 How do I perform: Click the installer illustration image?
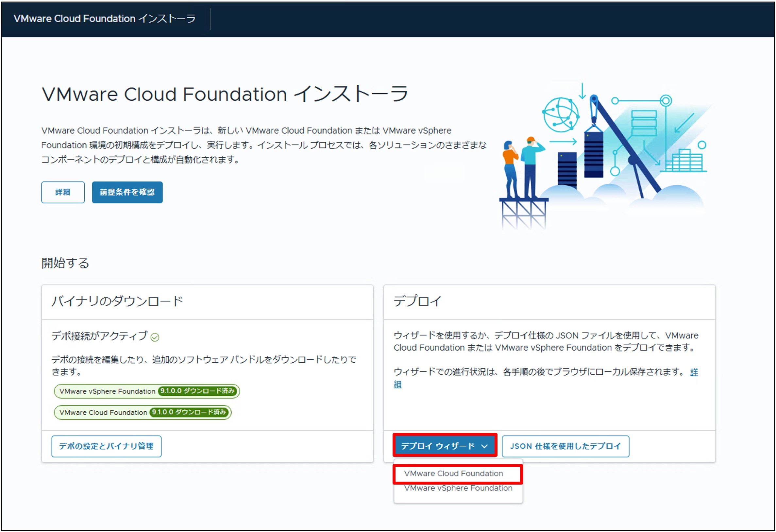coord(605,156)
